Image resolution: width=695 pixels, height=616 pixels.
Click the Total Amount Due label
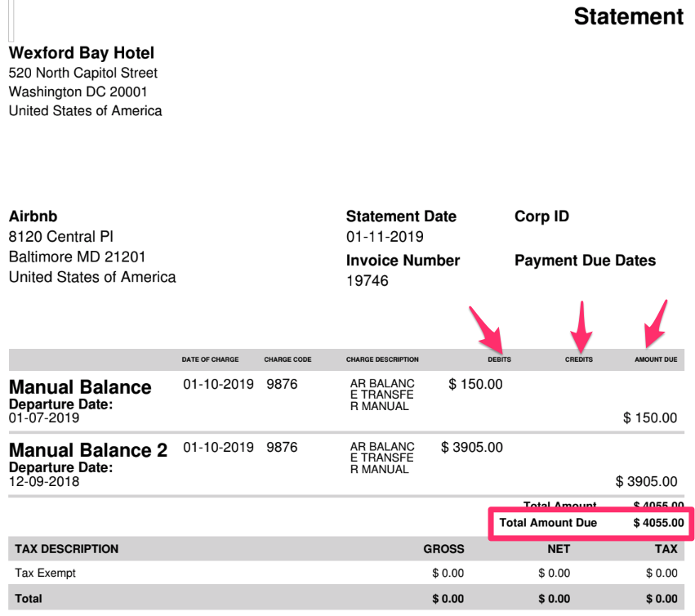(548, 523)
